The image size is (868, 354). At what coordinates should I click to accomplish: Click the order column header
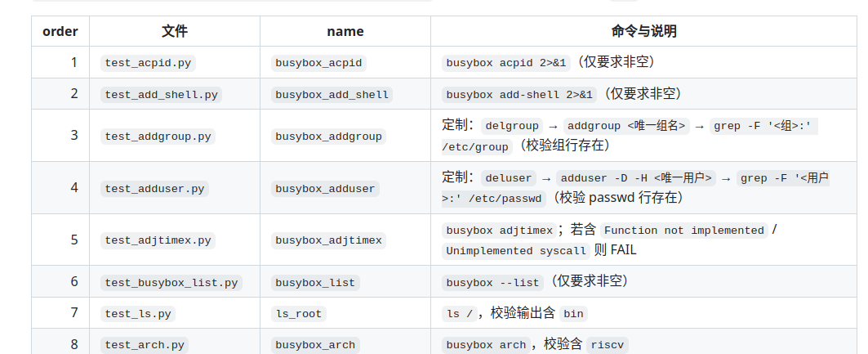(60, 31)
